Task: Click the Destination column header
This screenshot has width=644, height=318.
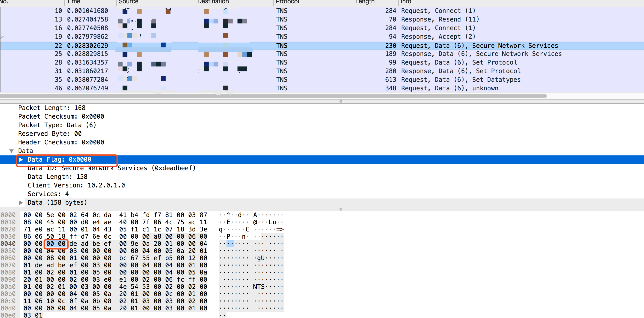Action: [213, 2]
